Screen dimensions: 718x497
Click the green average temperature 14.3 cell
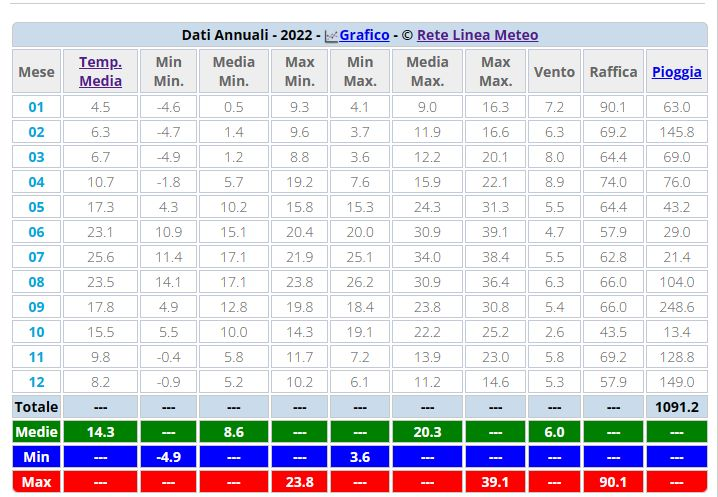pos(101,432)
